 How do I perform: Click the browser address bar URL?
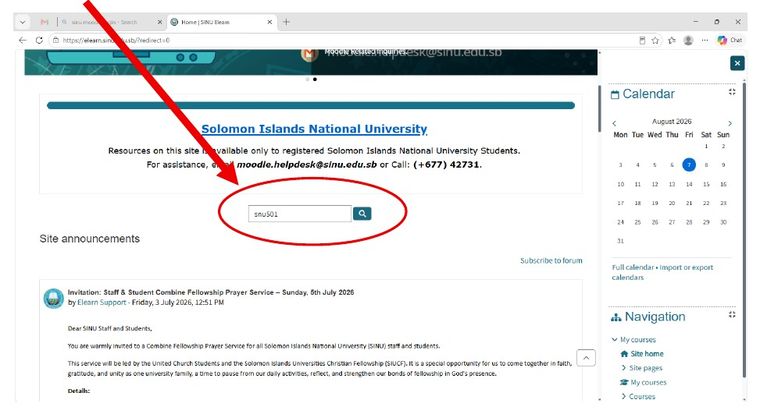pyautogui.click(x=116, y=40)
